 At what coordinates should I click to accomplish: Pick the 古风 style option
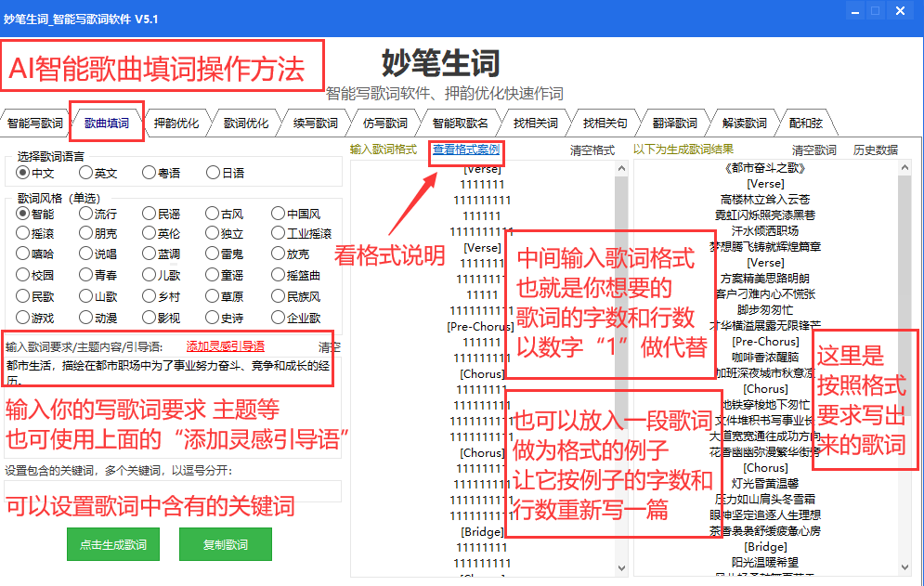click(x=224, y=214)
